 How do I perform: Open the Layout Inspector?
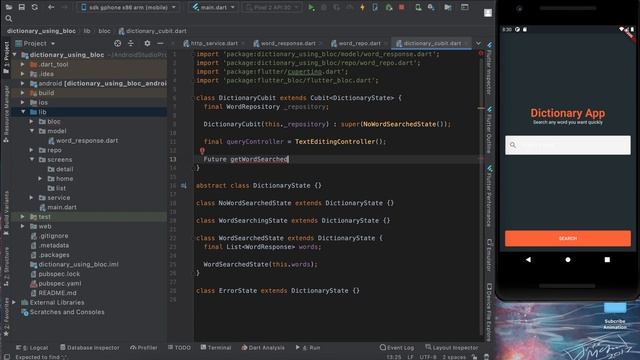[452, 347]
